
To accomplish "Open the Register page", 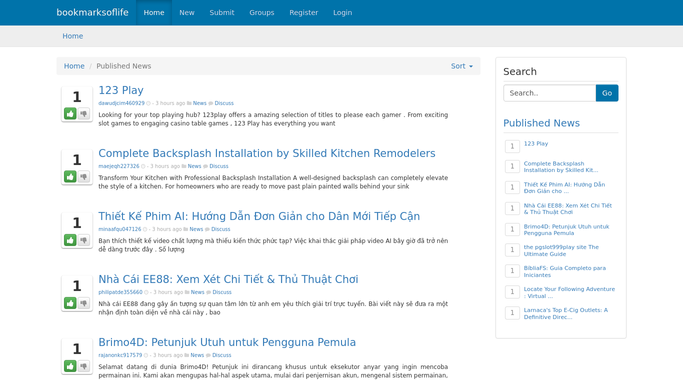I will pos(304,13).
